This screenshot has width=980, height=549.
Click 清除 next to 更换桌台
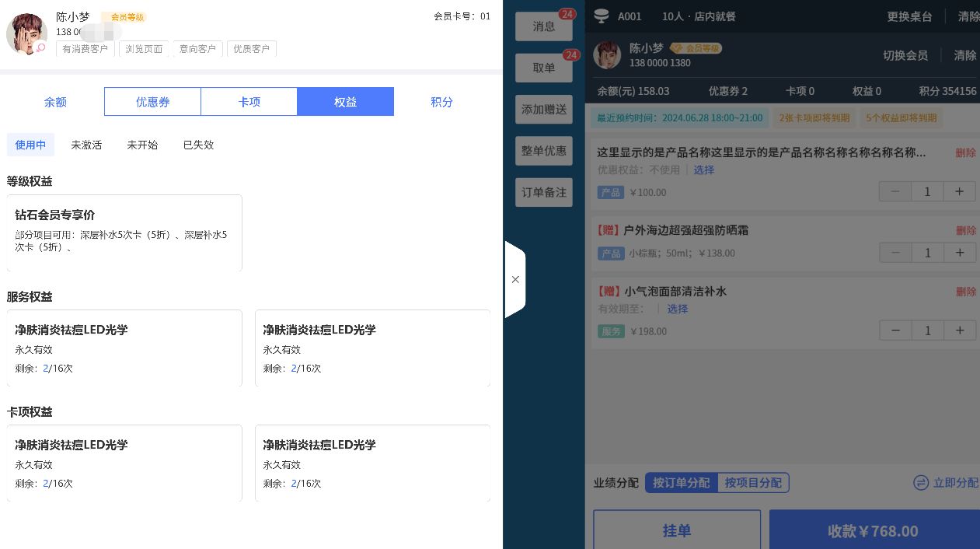(968, 16)
